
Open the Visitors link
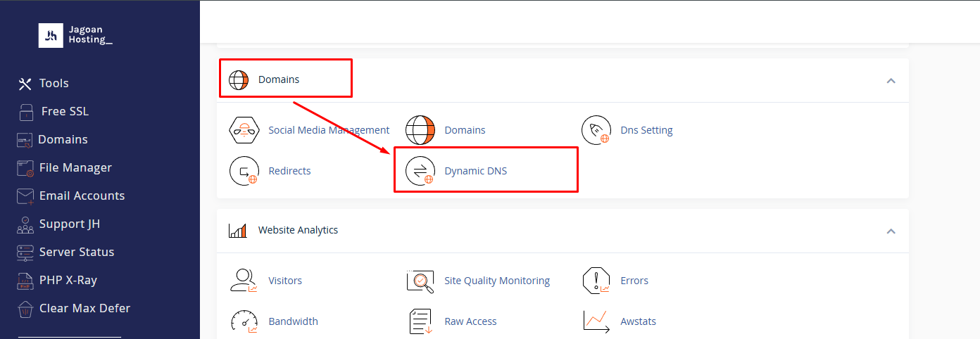tap(285, 281)
